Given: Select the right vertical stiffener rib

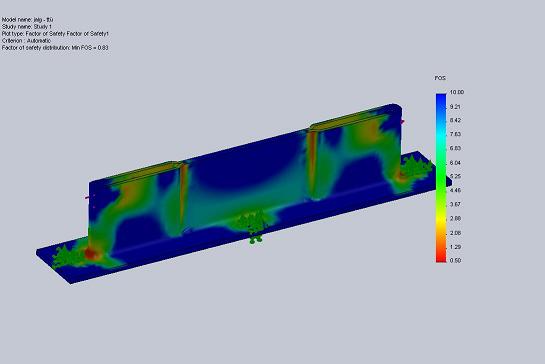Looking at the screenshot, I should click(x=312, y=163).
